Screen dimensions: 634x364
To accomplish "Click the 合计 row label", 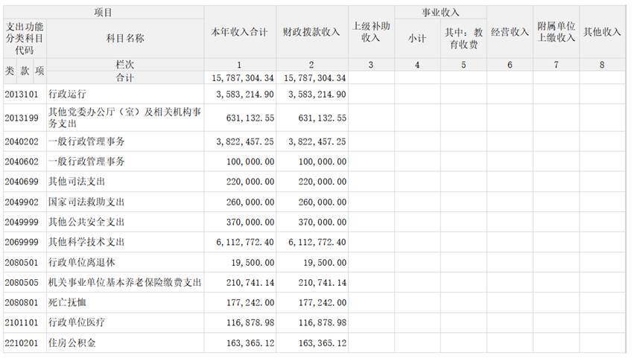I will [125, 77].
